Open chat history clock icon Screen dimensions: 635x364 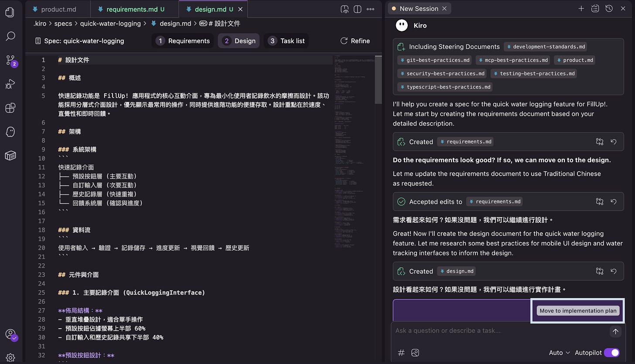pos(609,8)
